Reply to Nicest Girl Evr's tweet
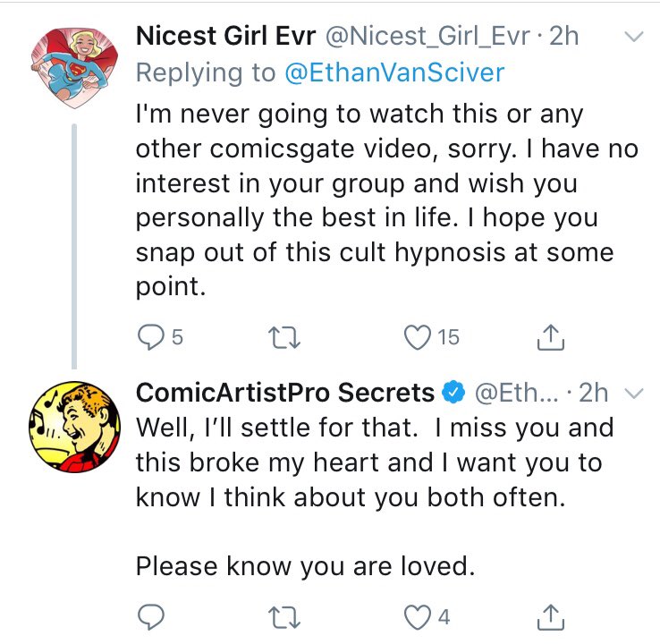This screenshot has width=660, height=644. (x=148, y=336)
